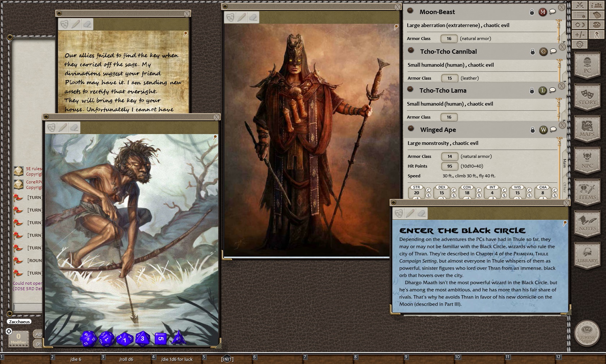
Task: Click the Moon-Beast red M token icon
Action: [543, 12]
